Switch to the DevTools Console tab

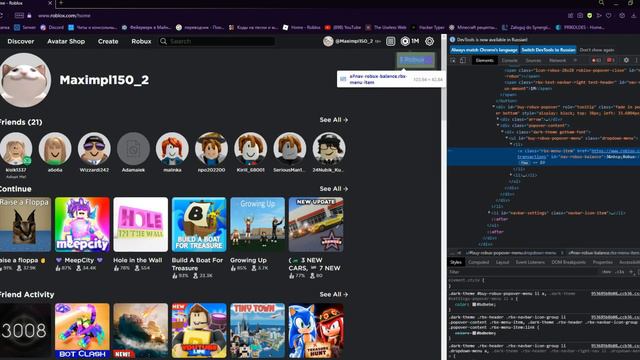coord(509,60)
